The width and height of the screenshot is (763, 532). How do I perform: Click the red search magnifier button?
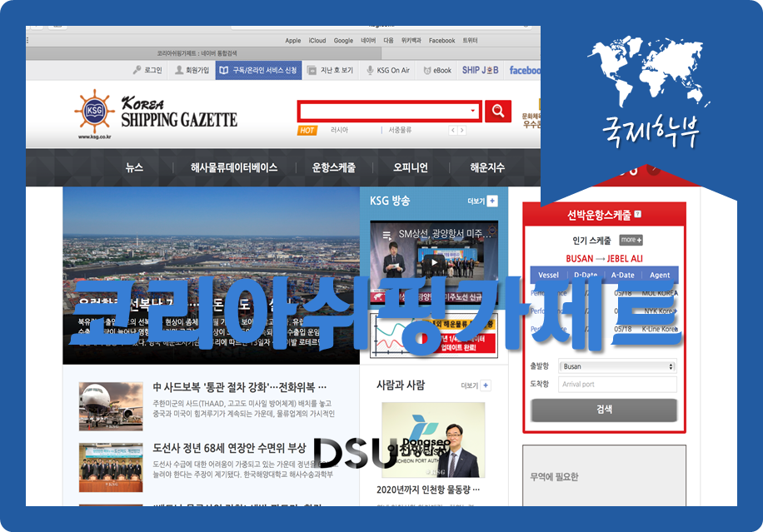pos(498,111)
